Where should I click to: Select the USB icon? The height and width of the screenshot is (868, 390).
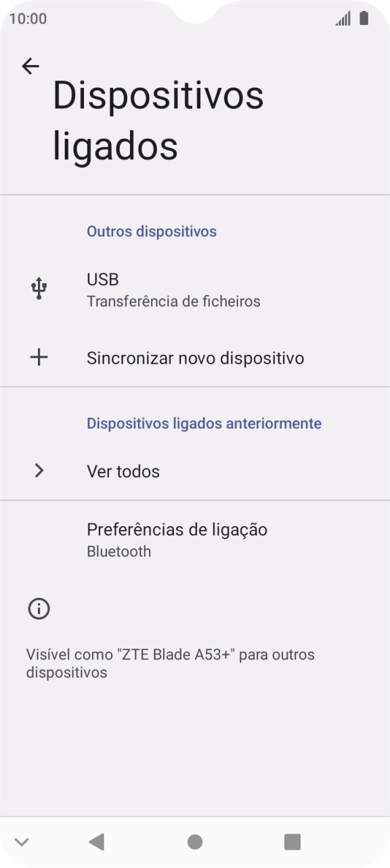(x=39, y=287)
